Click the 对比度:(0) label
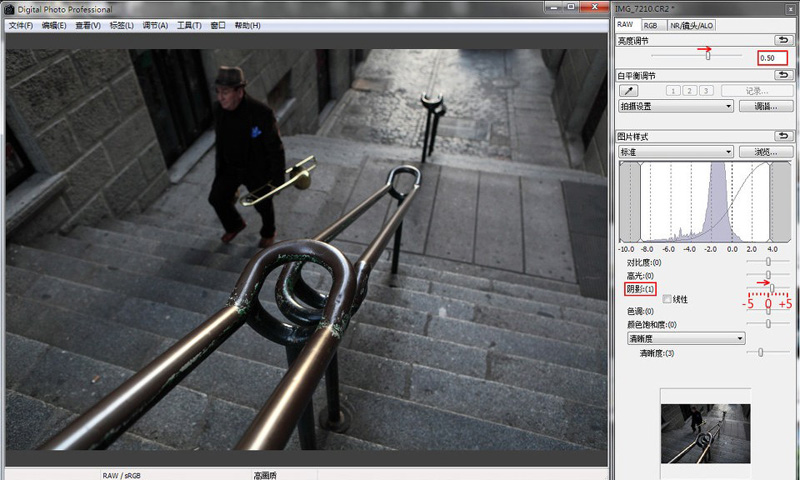This screenshot has height=480, width=800. [644, 263]
